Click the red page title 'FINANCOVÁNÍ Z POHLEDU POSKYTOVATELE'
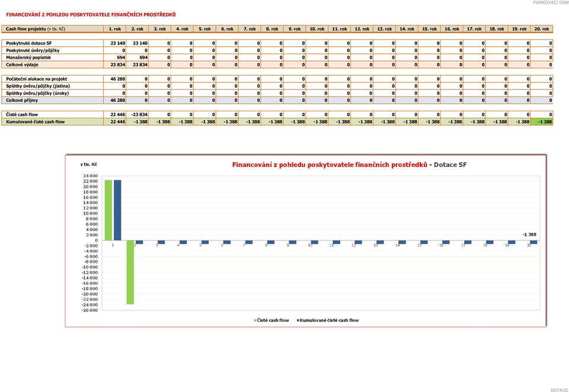 91,15
